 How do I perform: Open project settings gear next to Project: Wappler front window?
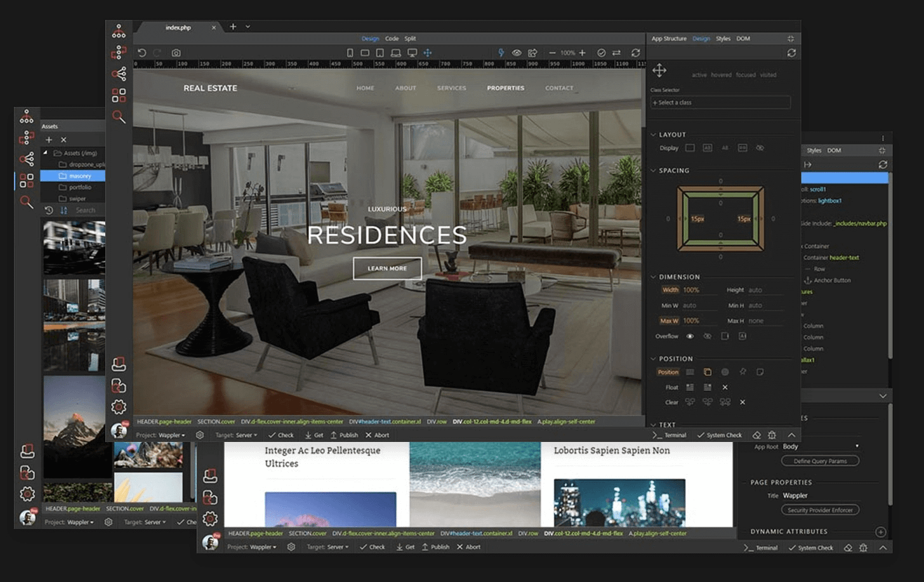coord(200,435)
